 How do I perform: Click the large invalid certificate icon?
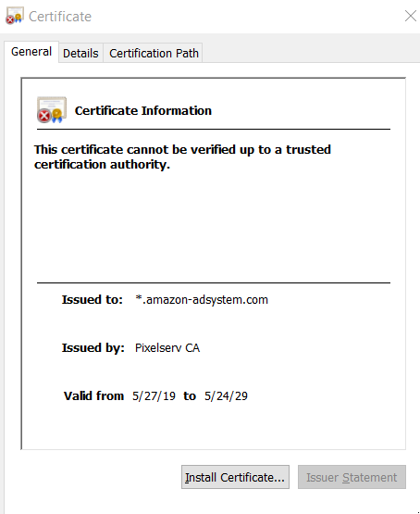tap(52, 110)
